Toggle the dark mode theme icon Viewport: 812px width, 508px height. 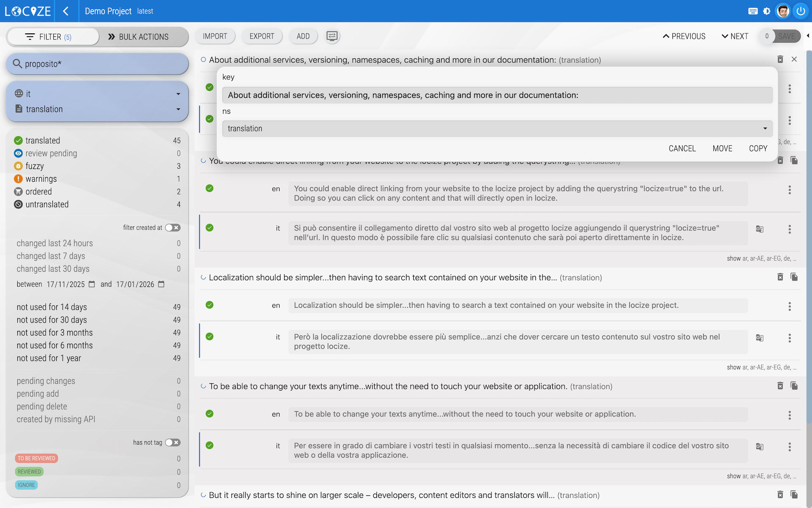(x=767, y=11)
